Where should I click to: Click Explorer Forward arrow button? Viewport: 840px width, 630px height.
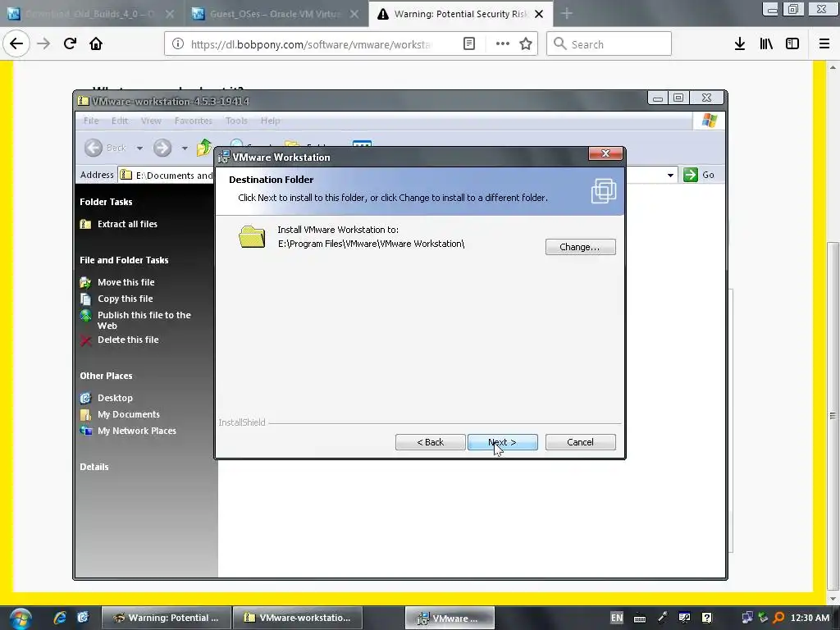[162, 148]
